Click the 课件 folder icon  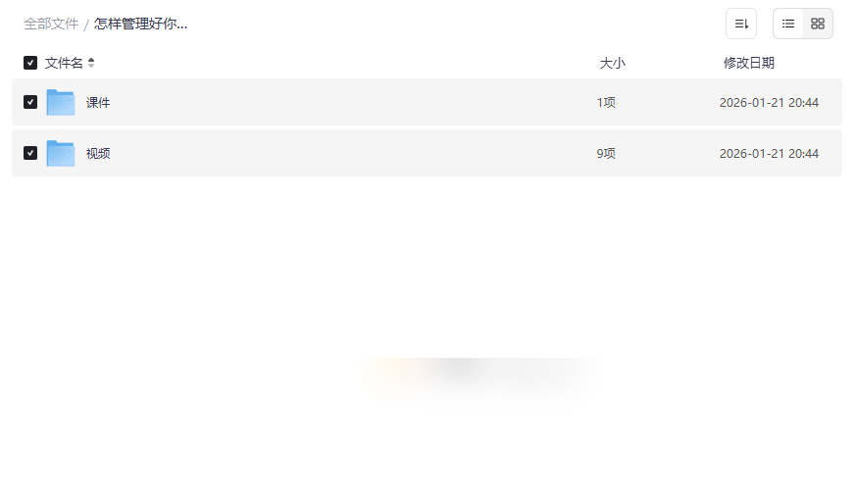click(x=61, y=102)
